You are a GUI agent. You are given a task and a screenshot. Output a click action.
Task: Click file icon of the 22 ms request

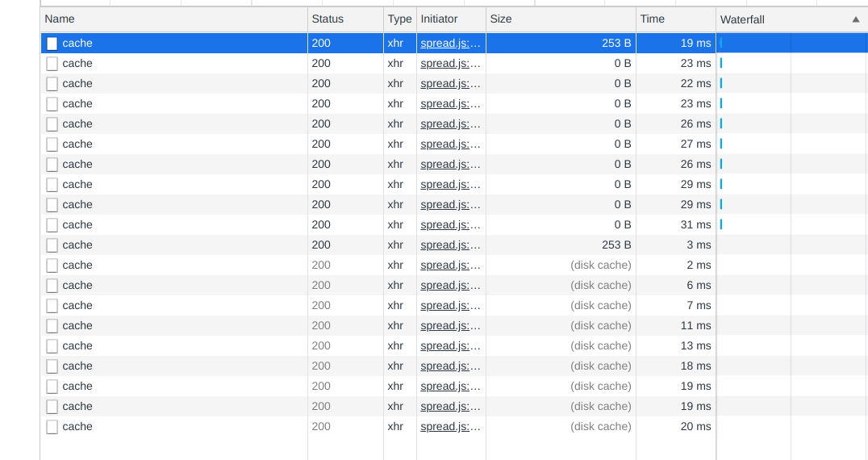[x=52, y=84]
